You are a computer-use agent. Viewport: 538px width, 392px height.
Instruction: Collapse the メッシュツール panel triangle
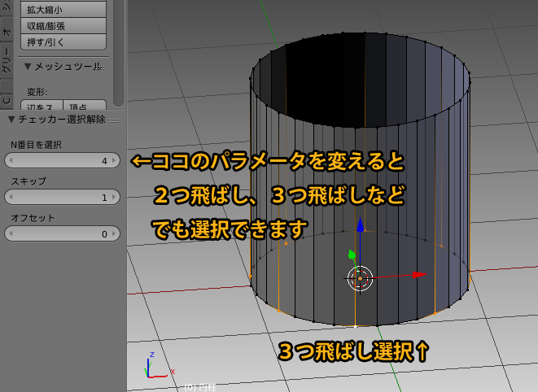(28, 66)
